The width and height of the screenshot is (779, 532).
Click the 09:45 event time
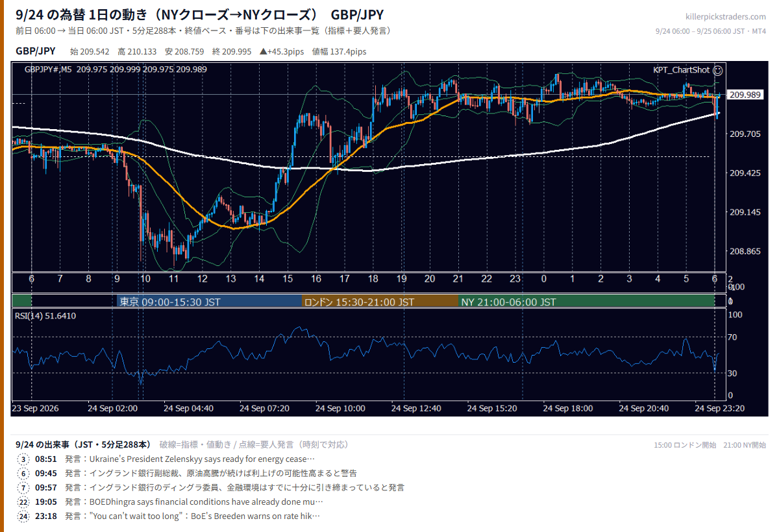pyautogui.click(x=45, y=474)
